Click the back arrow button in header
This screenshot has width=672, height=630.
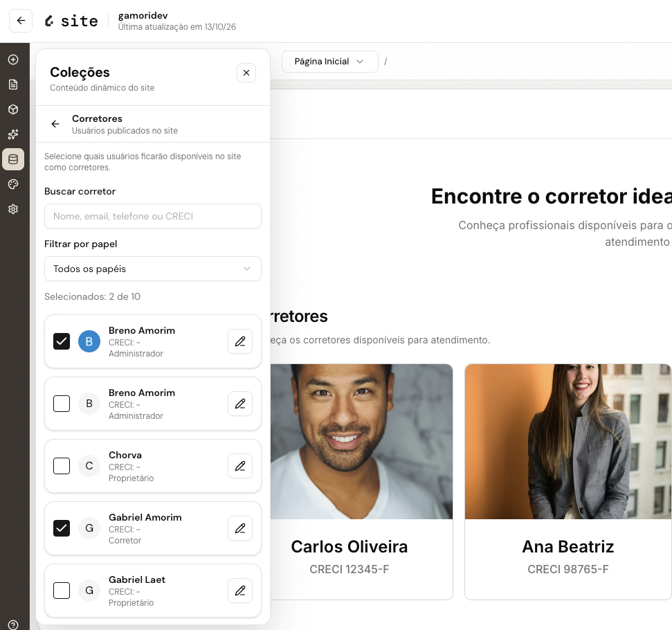click(21, 21)
